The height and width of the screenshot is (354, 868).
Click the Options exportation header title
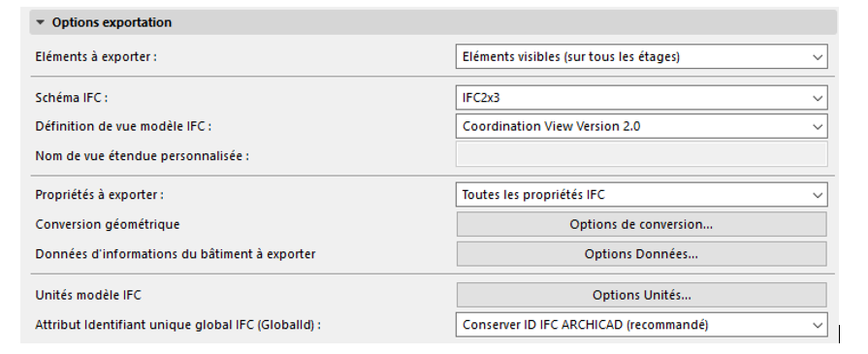click(112, 22)
